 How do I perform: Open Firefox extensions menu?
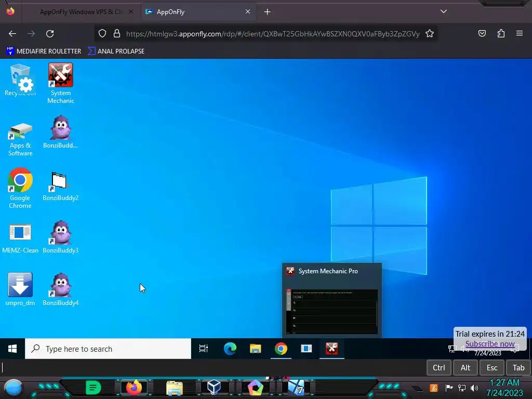click(501, 34)
